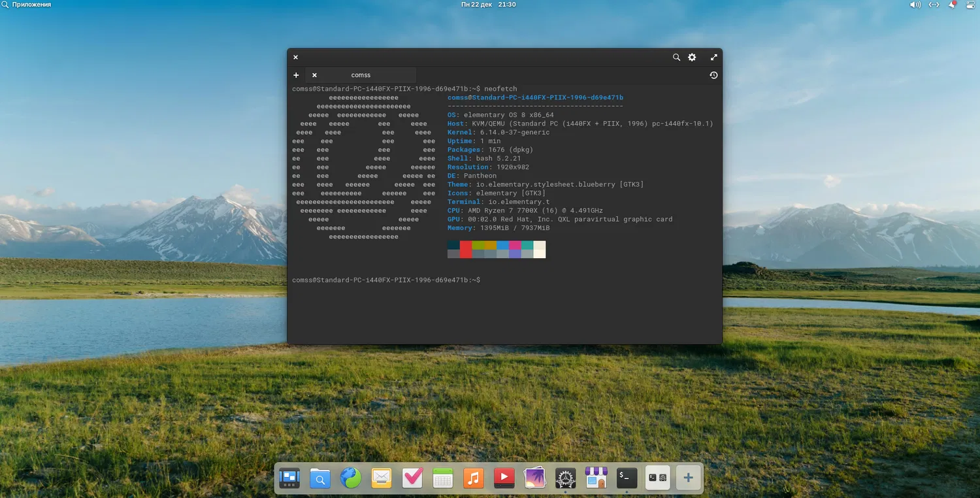The height and width of the screenshot is (498, 980).
Task: Click the OS line 'elementary OS 8 x86_64'
Action: 500,115
